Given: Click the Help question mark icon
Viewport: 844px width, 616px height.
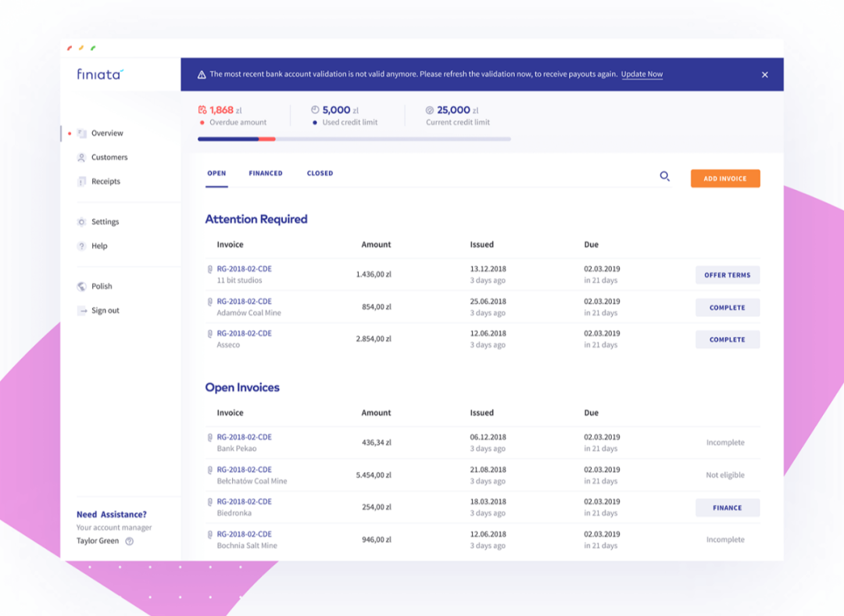Looking at the screenshot, I should point(81,246).
